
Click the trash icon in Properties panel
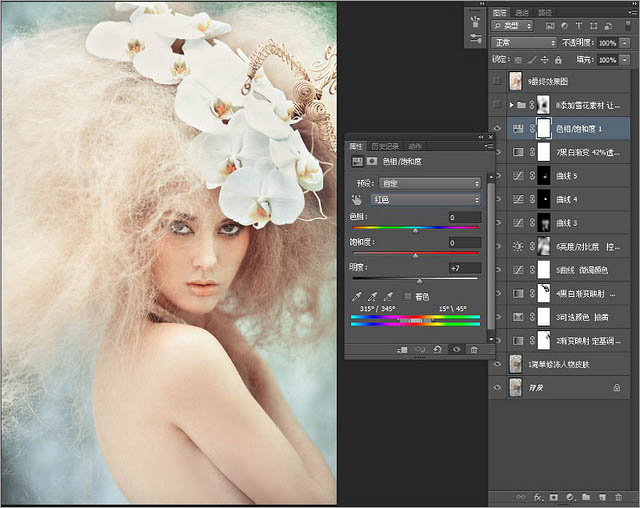pyautogui.click(x=473, y=350)
